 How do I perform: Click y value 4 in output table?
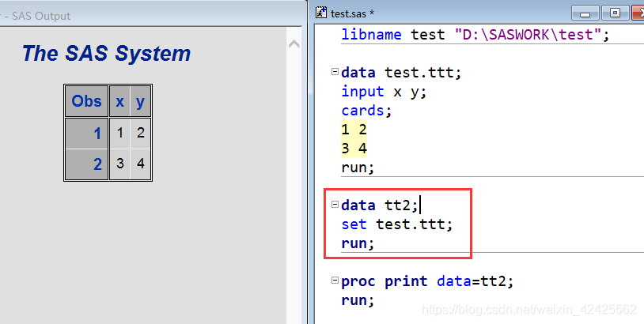(x=141, y=164)
